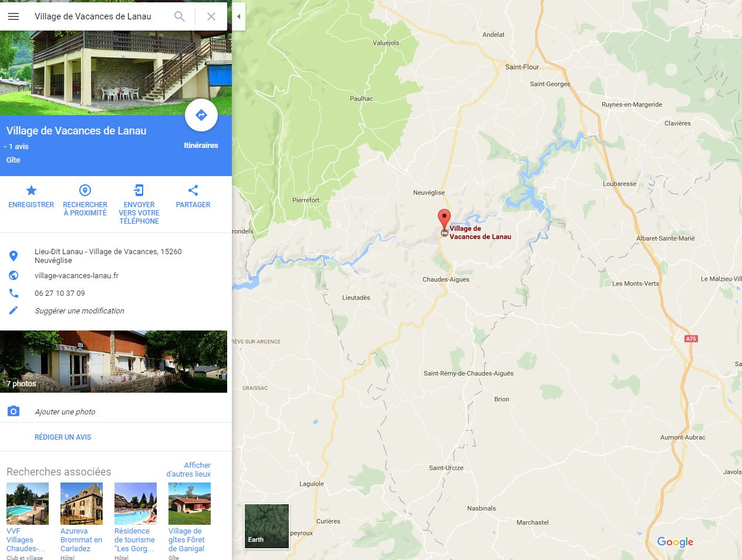Click the red map pin marker
The image size is (742, 560).
[444, 220]
